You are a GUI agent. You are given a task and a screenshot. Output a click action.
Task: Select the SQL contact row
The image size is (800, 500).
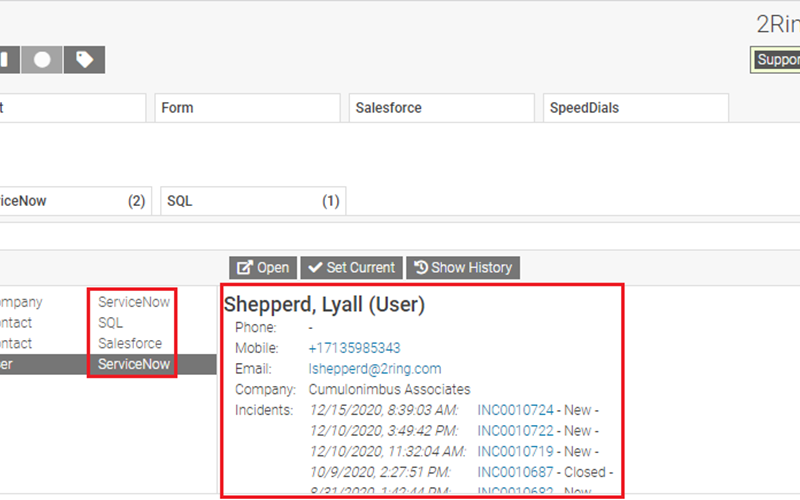click(108, 323)
